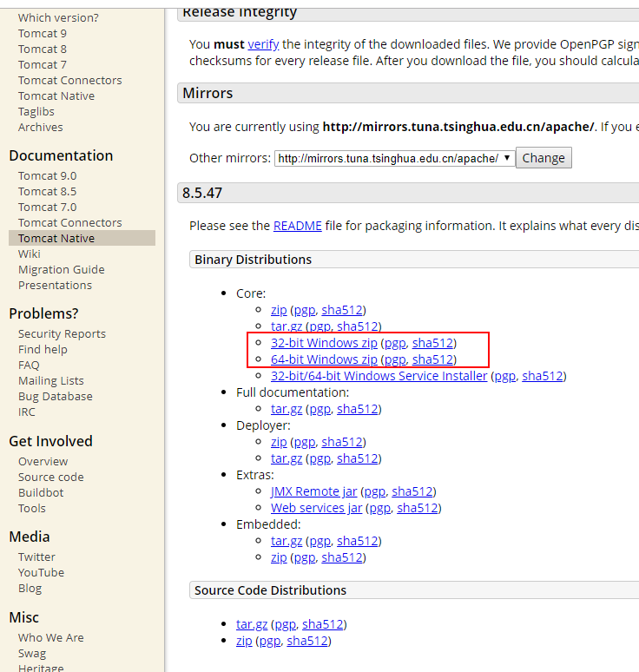639x672 pixels.
Task: Download the source code zip
Action: (244, 641)
